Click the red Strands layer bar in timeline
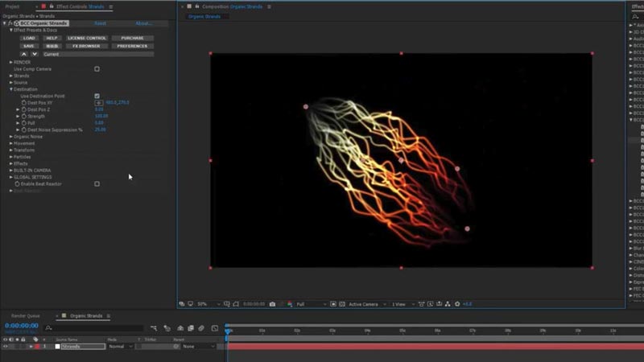Viewport: 644px width, 362px height. tap(436, 347)
